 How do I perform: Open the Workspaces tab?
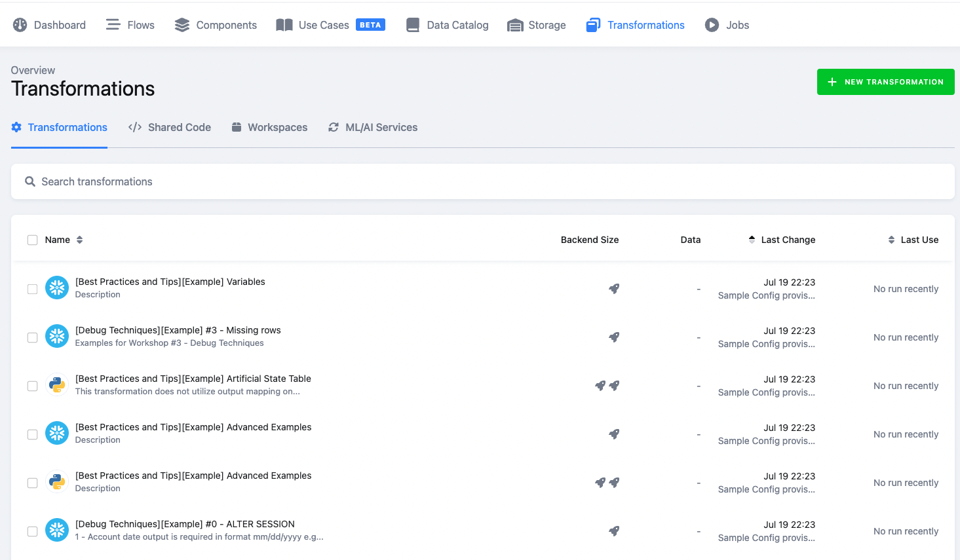click(269, 127)
